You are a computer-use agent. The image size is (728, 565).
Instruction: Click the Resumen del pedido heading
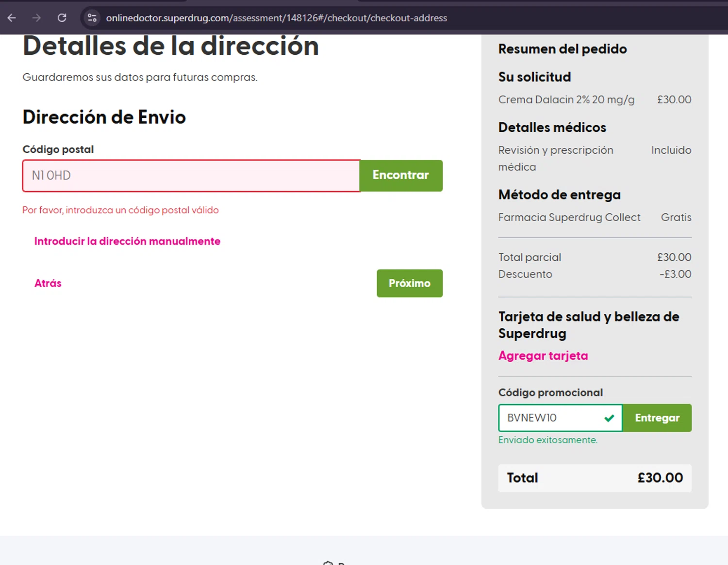pos(563,49)
